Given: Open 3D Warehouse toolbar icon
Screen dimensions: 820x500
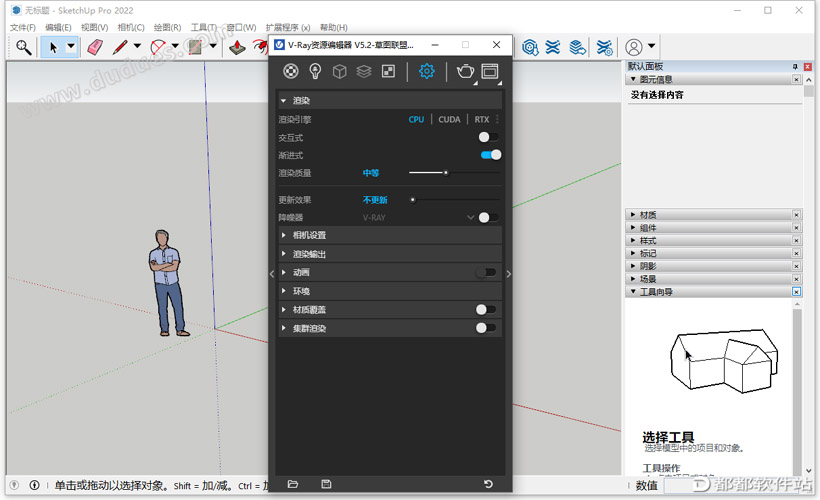Looking at the screenshot, I should (x=530, y=47).
